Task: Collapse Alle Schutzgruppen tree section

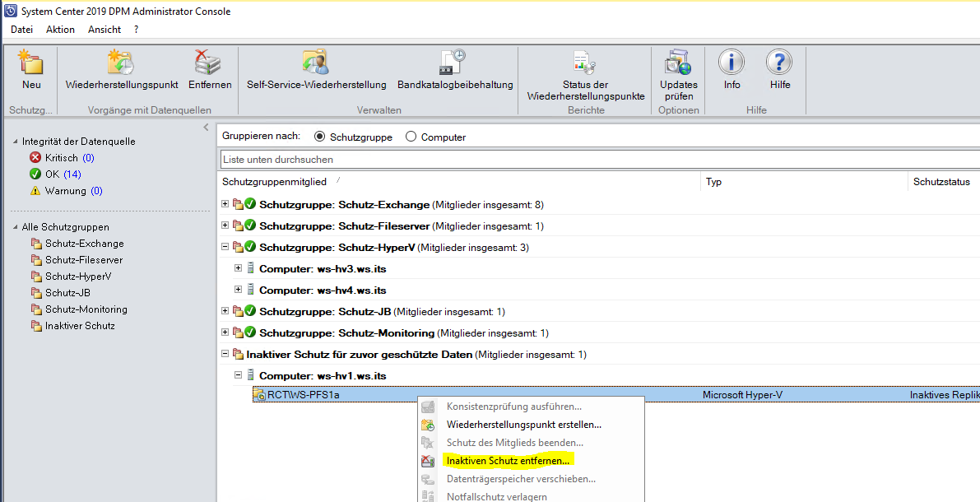Action: click(x=16, y=227)
